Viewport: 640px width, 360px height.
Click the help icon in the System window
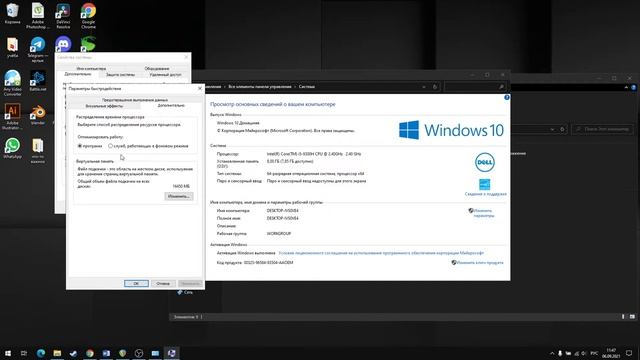coord(507,98)
